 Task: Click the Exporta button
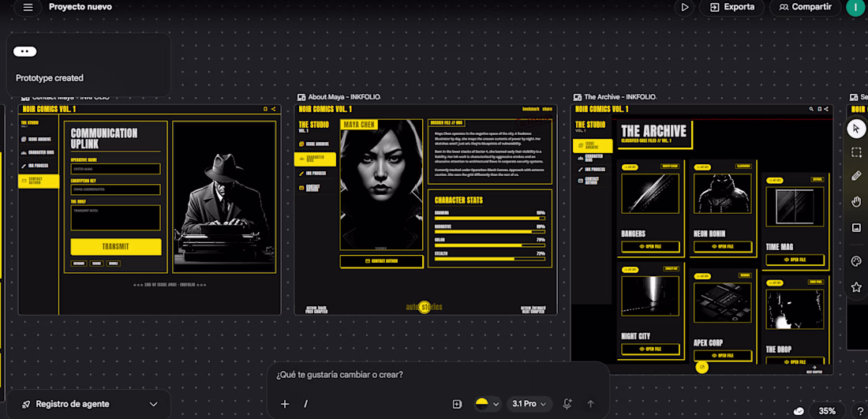point(731,7)
